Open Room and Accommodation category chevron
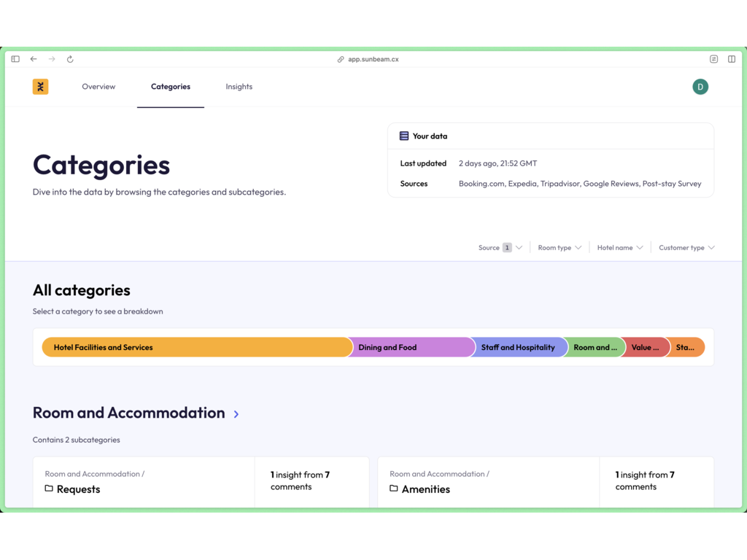Viewport: 747px width, 560px height. click(x=236, y=414)
